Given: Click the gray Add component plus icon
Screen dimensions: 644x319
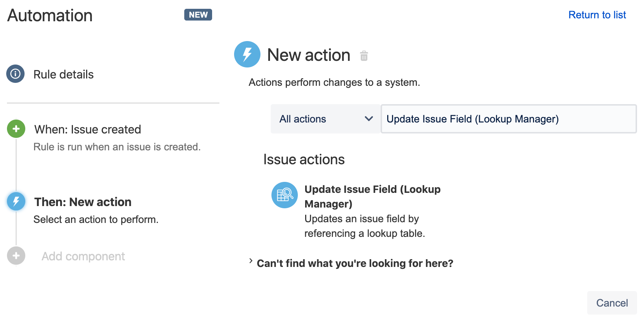Looking at the screenshot, I should click(16, 256).
